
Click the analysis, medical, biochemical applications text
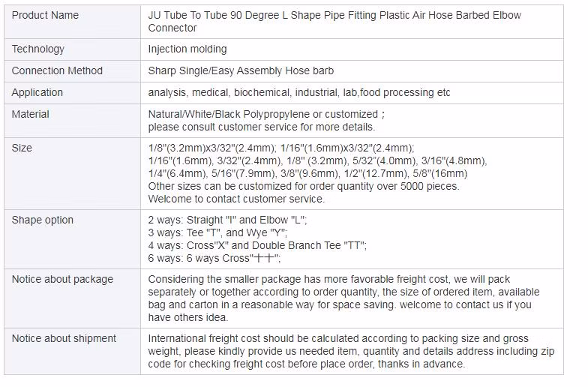point(299,93)
